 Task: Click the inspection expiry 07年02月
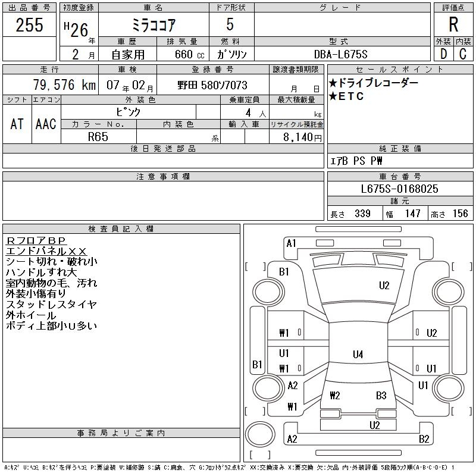coord(130,85)
